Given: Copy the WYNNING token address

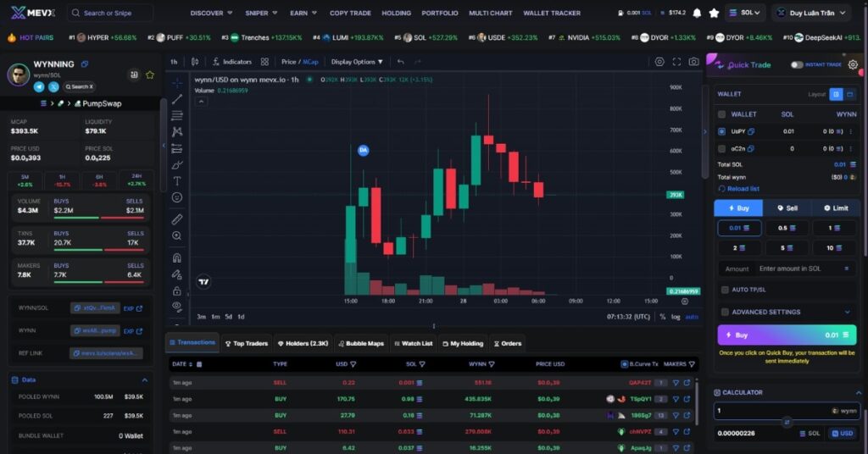Looking at the screenshot, I should pyautogui.click(x=85, y=64).
